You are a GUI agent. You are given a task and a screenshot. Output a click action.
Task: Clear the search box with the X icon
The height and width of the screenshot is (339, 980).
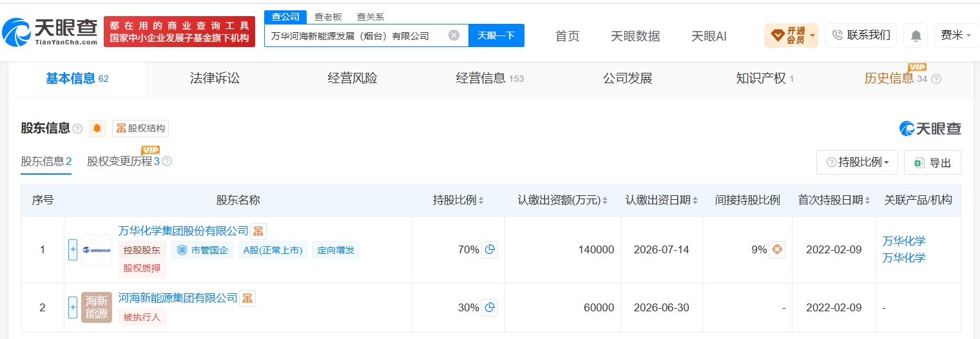(454, 35)
